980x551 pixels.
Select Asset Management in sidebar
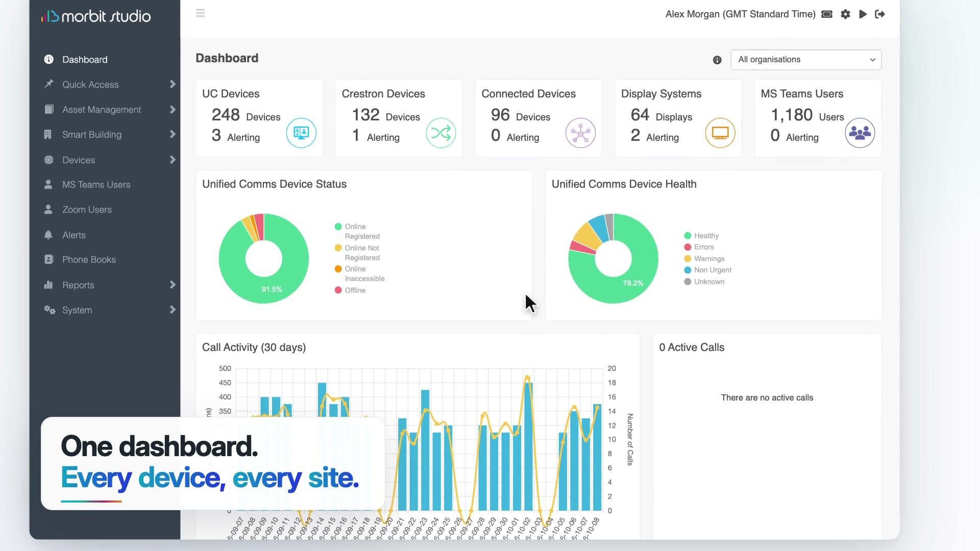(102, 110)
